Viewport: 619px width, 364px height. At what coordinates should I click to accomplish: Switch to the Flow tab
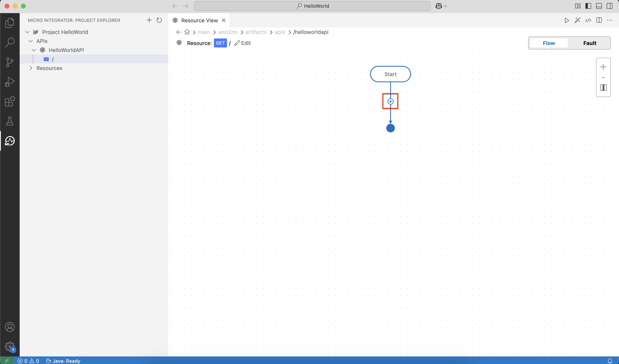tap(549, 43)
